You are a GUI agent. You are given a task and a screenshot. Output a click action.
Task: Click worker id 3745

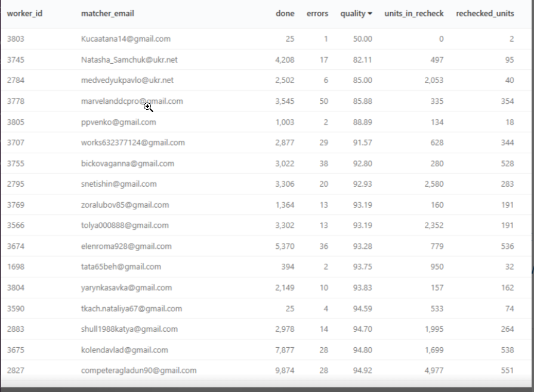click(16, 60)
